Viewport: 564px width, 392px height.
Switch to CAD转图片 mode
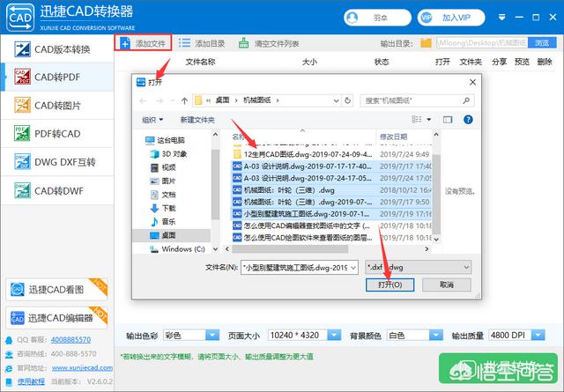click(x=57, y=106)
